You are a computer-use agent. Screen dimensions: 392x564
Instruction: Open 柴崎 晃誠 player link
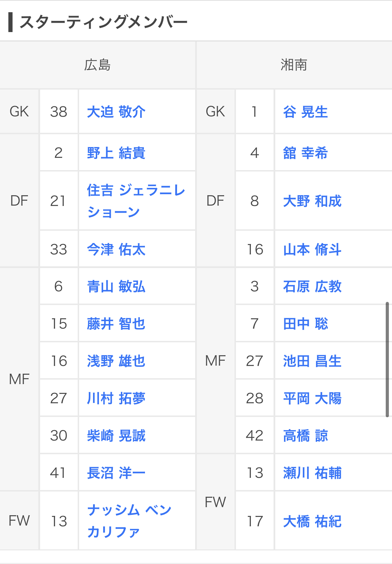[x=116, y=436]
